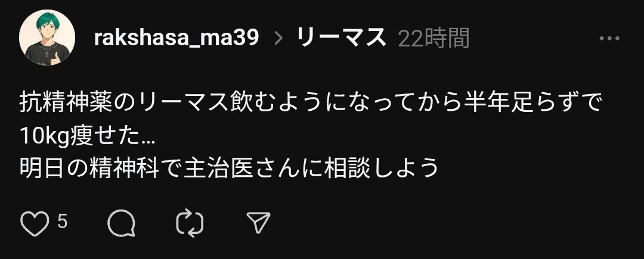
Task: Open replies via the comment bubble icon
Action: [121, 223]
